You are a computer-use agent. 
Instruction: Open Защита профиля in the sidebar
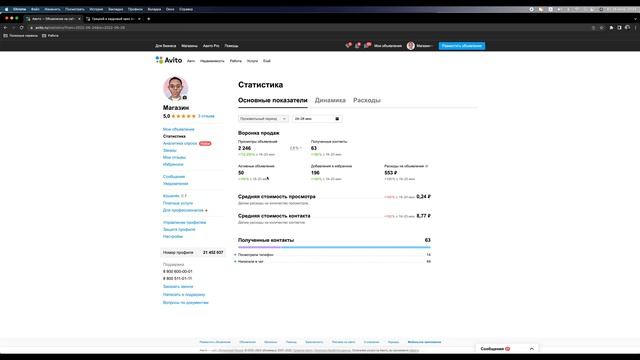(x=179, y=229)
